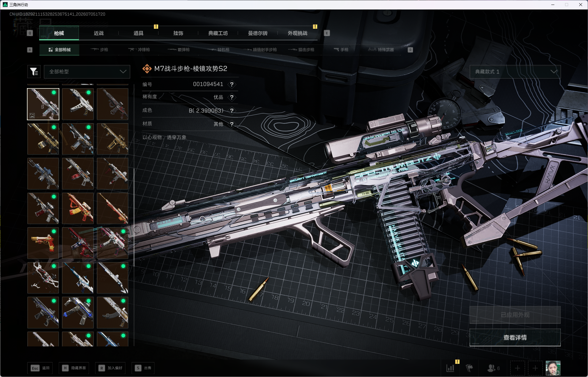Switch to the 典藏工坊 tab
This screenshot has width=588, height=377.
click(218, 33)
